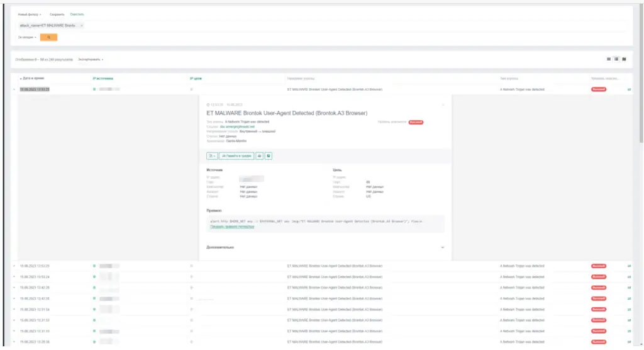Close the detail card with X
644x350 pixels.
tap(443, 105)
